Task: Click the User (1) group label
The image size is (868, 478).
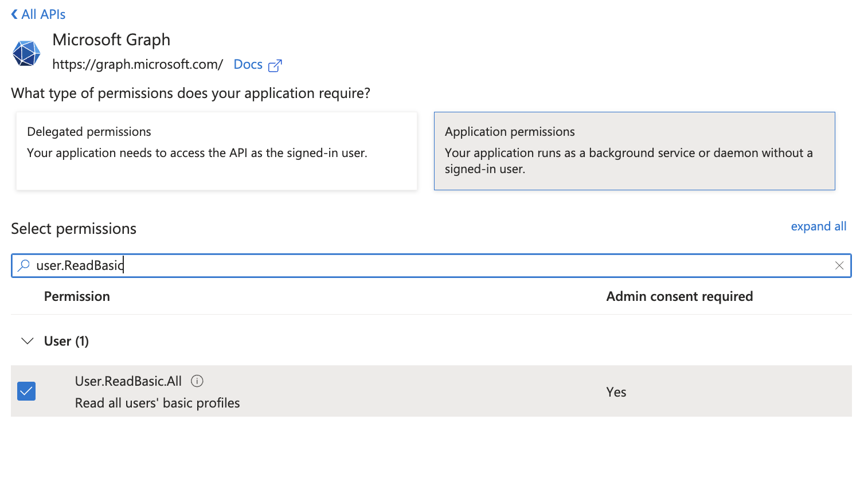Action: (x=67, y=341)
